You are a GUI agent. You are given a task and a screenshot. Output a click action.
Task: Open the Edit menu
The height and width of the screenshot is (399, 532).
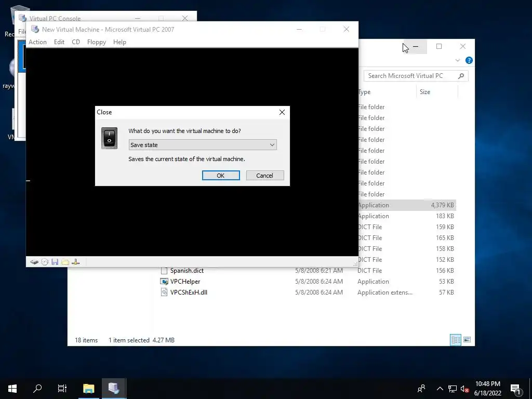pos(59,42)
